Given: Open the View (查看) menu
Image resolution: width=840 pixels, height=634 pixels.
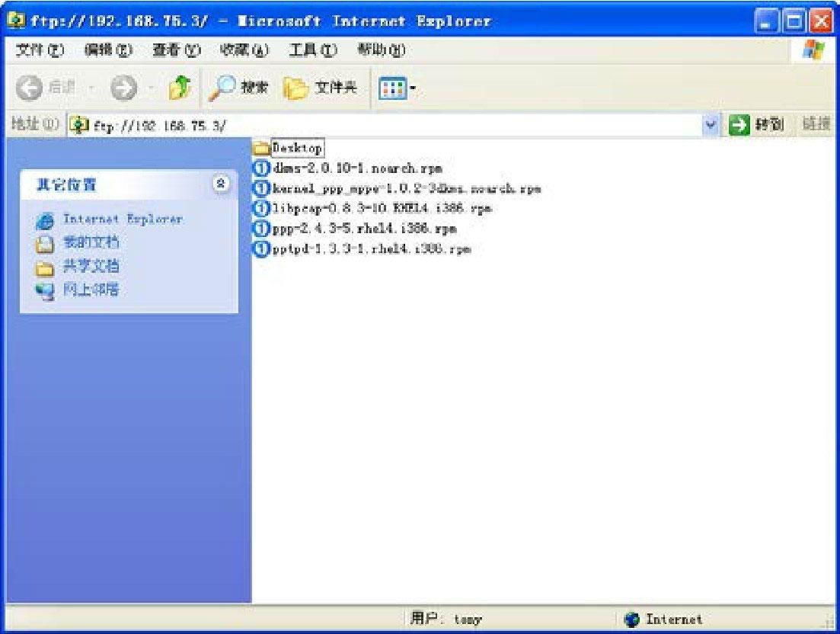Looking at the screenshot, I should click(177, 50).
